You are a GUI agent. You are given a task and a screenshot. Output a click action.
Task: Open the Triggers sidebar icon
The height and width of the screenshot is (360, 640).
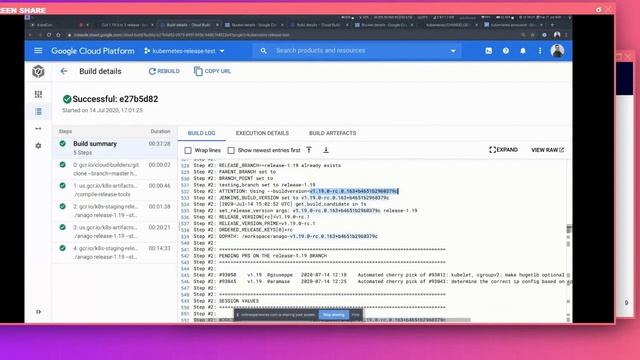38,129
